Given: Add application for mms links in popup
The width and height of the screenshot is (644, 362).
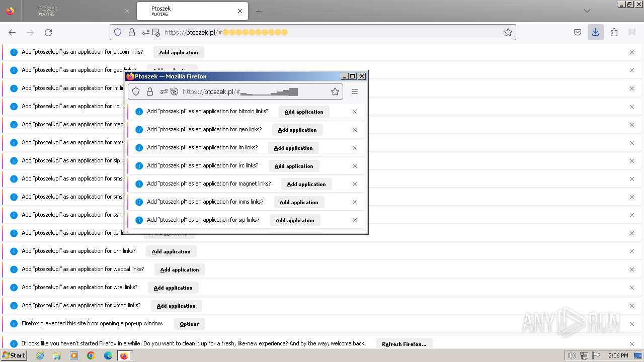Looking at the screenshot, I should coord(299,202).
